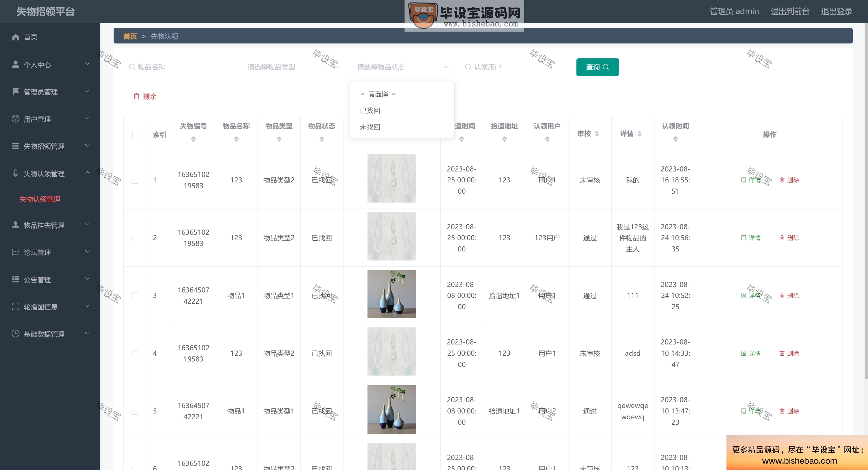Check the checkbox for row 2
This screenshot has width=868, height=470.
[135, 238]
